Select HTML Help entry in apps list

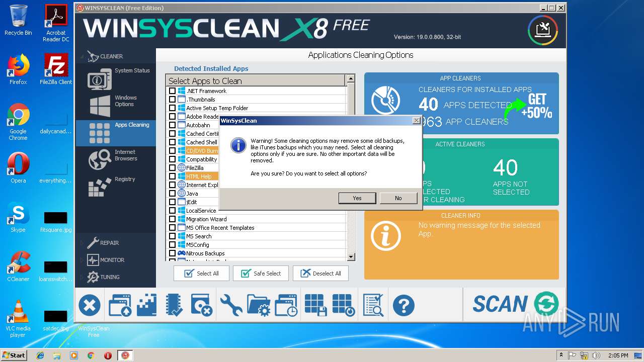coord(199,176)
